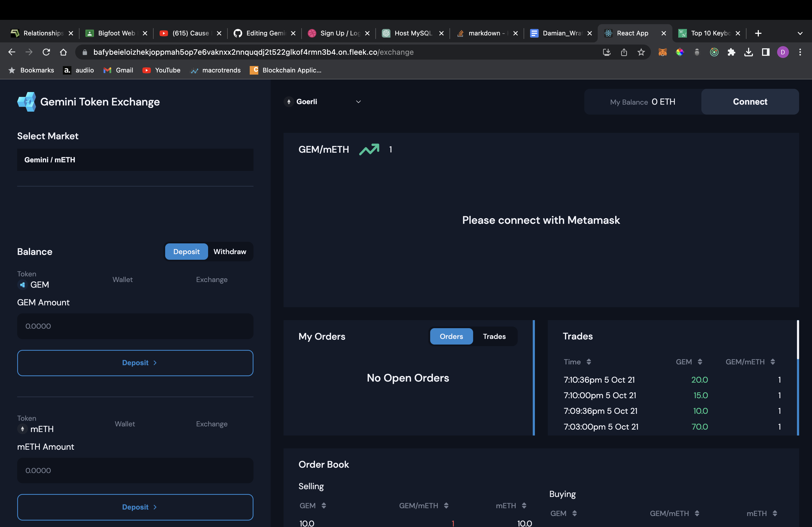Click the Gemini Token Exchange logo
Image resolution: width=812 pixels, height=527 pixels.
(27, 102)
